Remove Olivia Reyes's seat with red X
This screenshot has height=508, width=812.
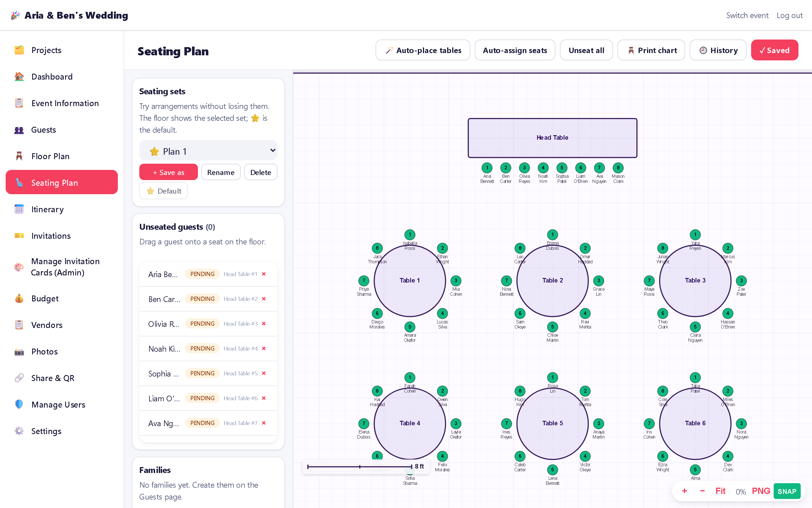pos(264,323)
